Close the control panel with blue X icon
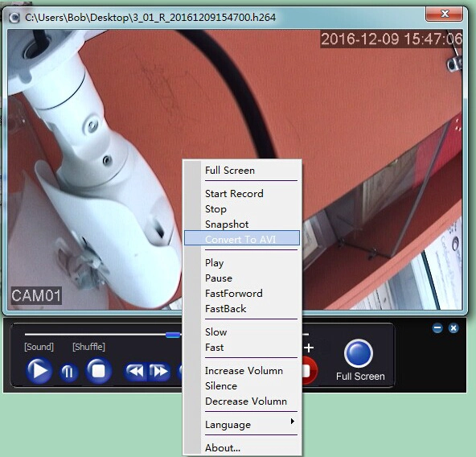This screenshot has height=457, width=476. tap(453, 327)
